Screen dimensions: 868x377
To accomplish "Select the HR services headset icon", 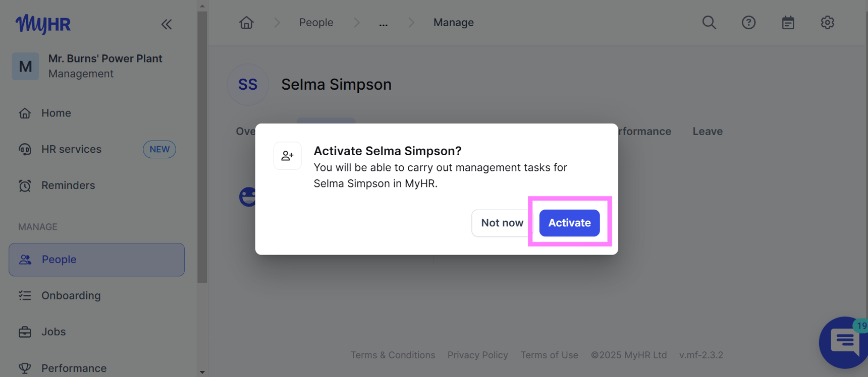I will 25,149.
